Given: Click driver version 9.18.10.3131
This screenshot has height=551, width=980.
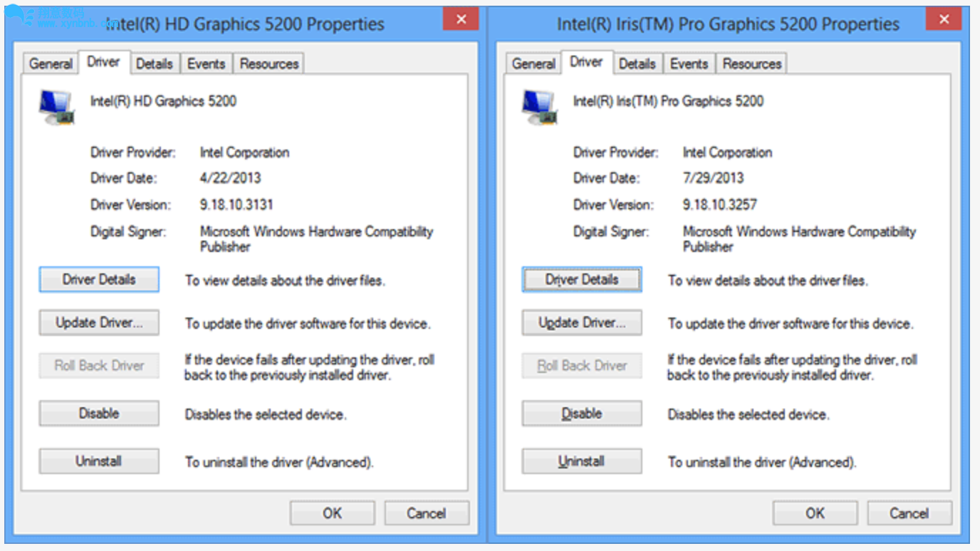Looking at the screenshot, I should [236, 205].
